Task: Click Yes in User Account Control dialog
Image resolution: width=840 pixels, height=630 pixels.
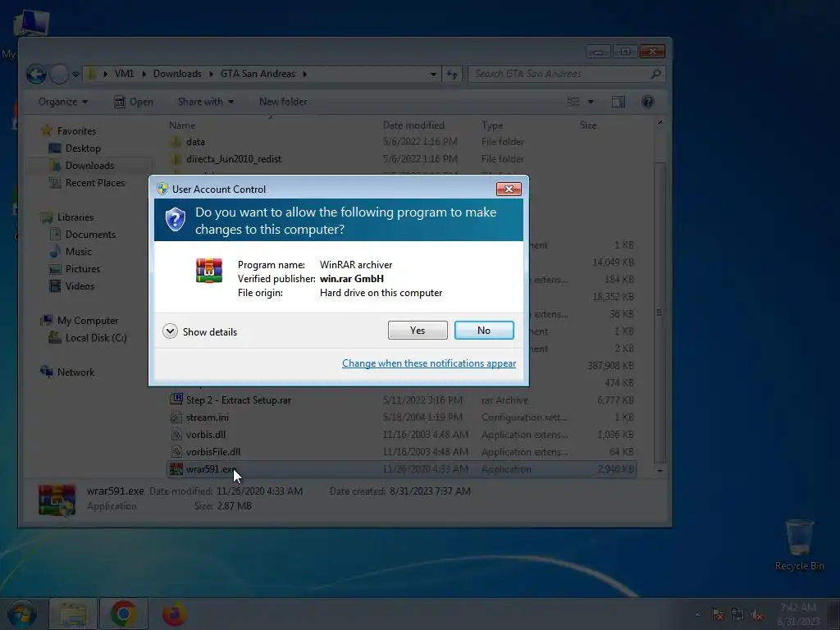Action: coord(418,330)
